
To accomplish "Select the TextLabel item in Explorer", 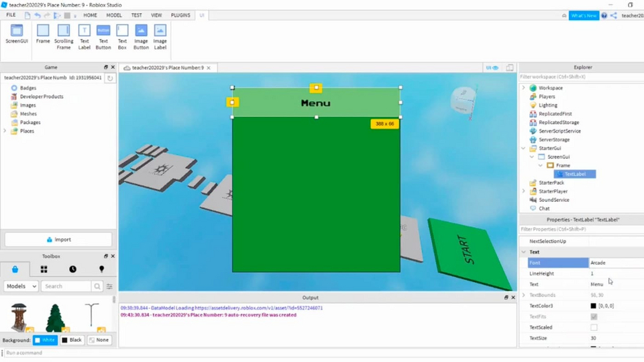I will pos(575,174).
